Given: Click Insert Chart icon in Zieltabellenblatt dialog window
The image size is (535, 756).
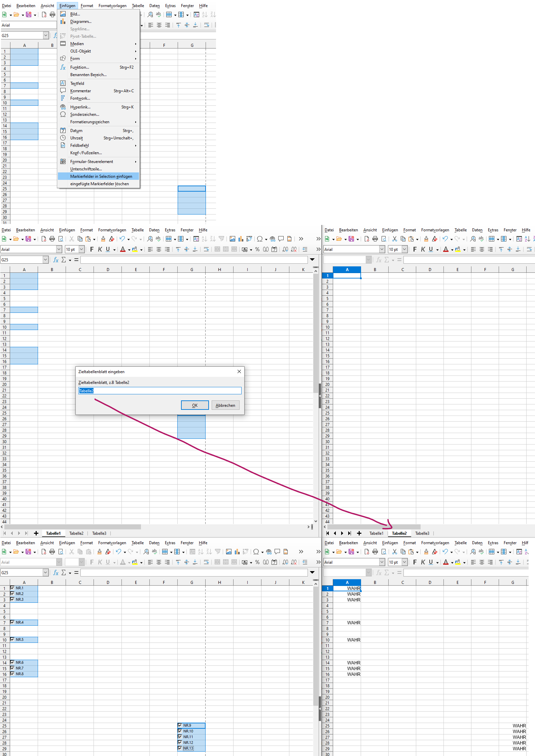Looking at the screenshot, I should pos(241,239).
